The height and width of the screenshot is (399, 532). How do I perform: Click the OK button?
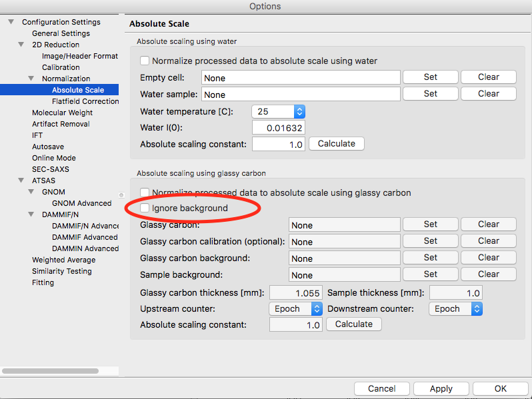(x=501, y=388)
